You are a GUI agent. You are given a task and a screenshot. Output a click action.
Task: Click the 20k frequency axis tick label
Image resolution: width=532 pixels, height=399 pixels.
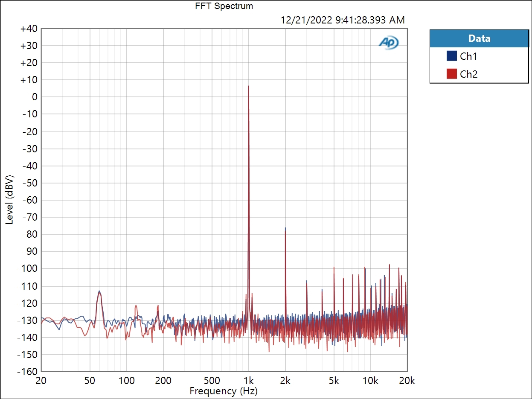(407, 381)
